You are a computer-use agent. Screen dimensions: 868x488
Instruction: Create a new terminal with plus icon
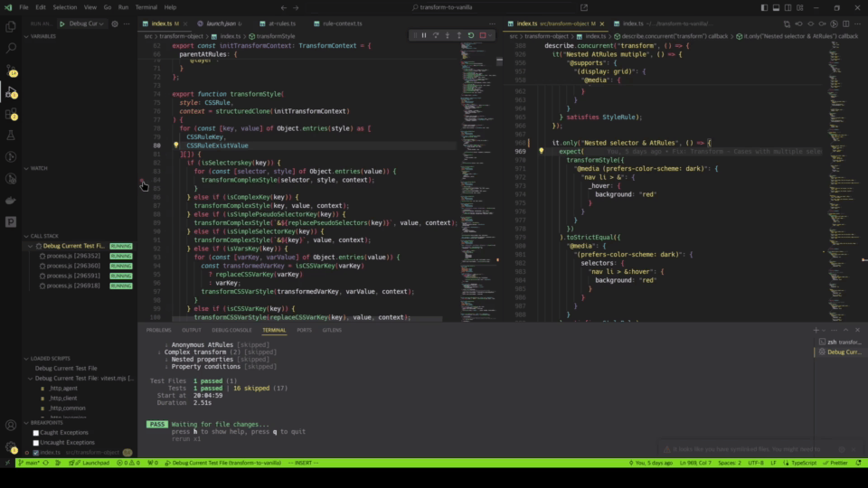(x=816, y=330)
